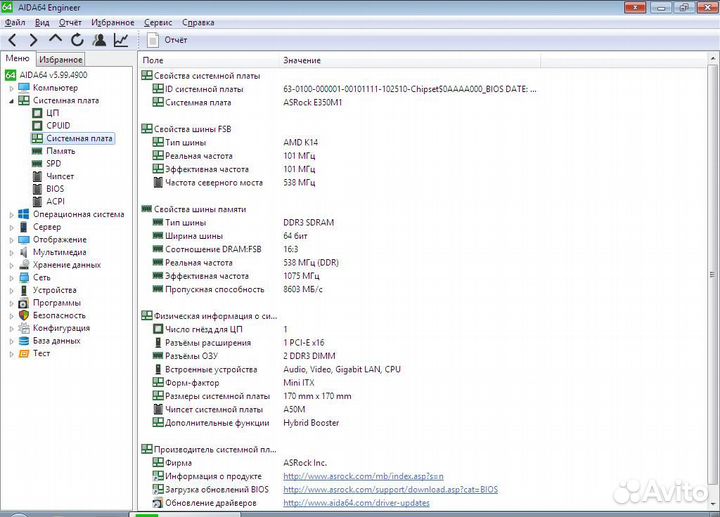The width and height of the screenshot is (720, 517).
Task: Select the ACPI icon in tree
Action: point(37,202)
